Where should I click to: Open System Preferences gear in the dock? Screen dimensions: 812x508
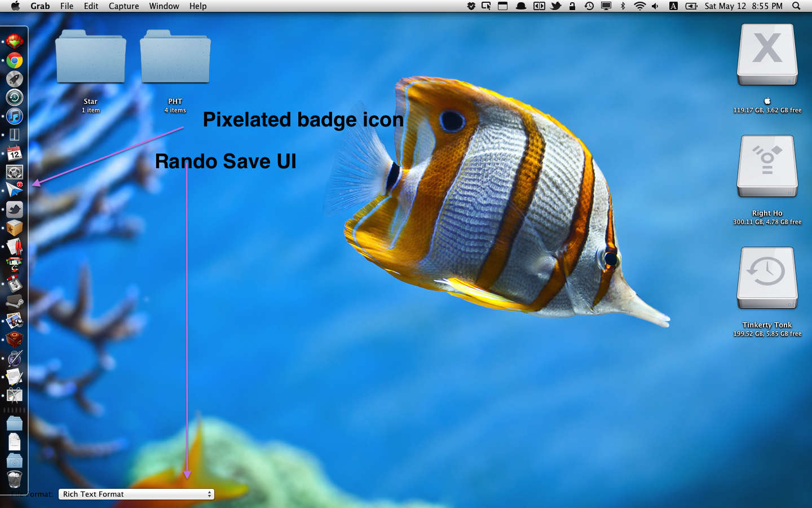[15, 172]
